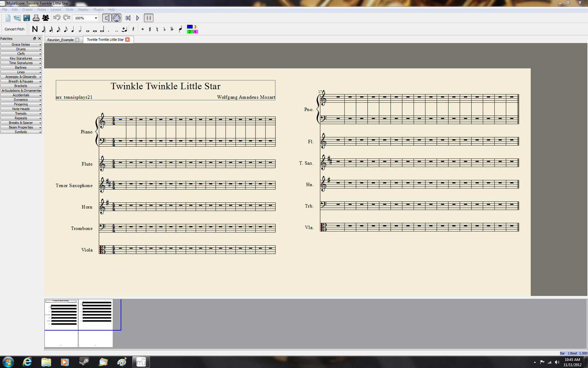Open the Notes menu
588x368 pixels.
(42, 10)
